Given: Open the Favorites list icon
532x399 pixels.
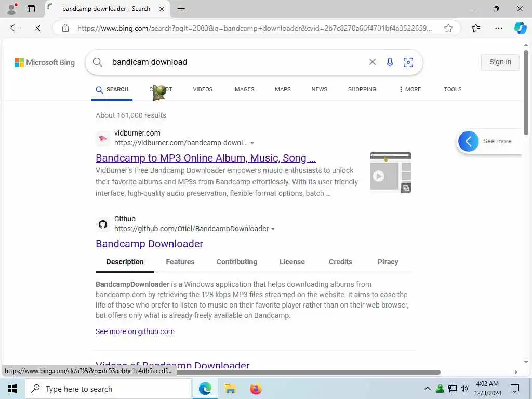Looking at the screenshot, I should 476,28.
